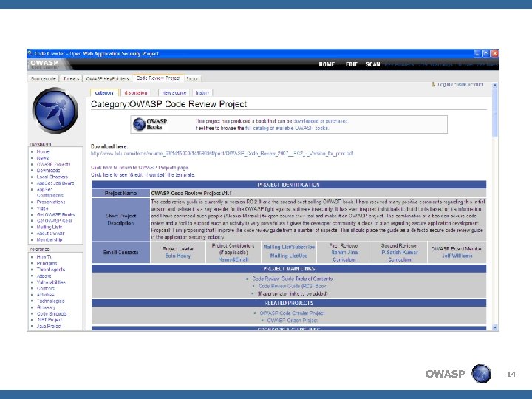Open News in the navigation sidebar
532x399 pixels.
(43, 158)
